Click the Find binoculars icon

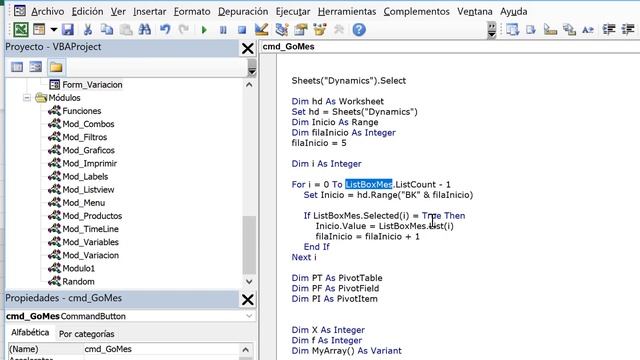click(x=145, y=30)
